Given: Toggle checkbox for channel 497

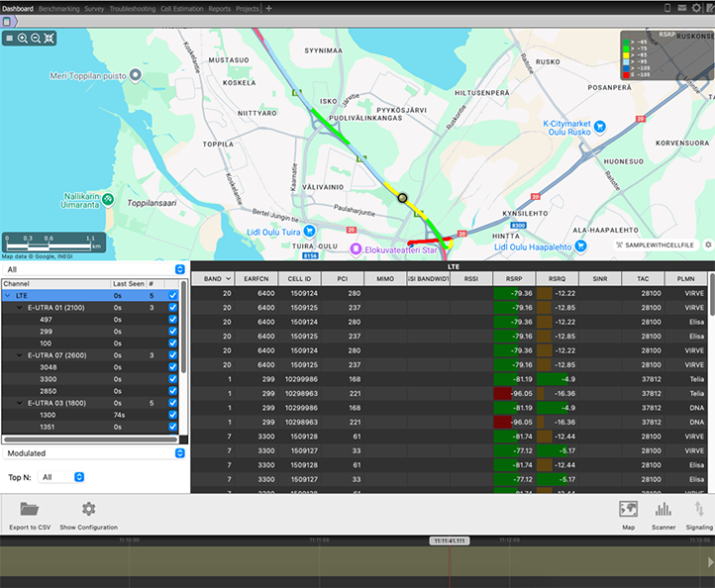Looking at the screenshot, I should coord(173,320).
